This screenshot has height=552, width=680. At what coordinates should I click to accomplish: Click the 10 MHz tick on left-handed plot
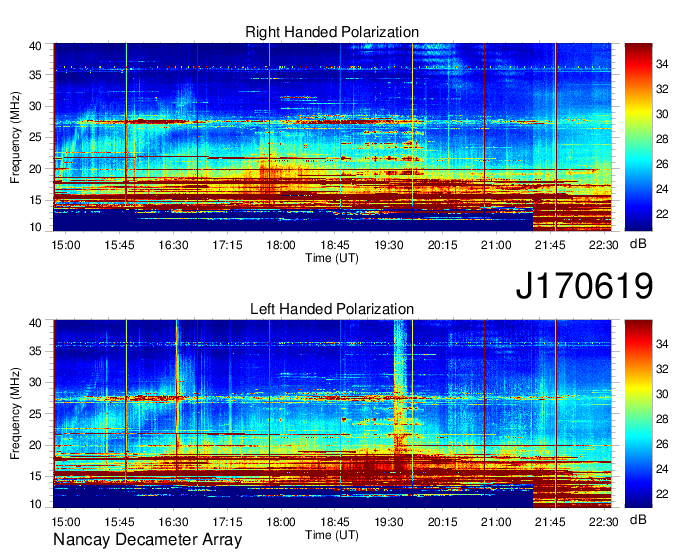coord(35,504)
